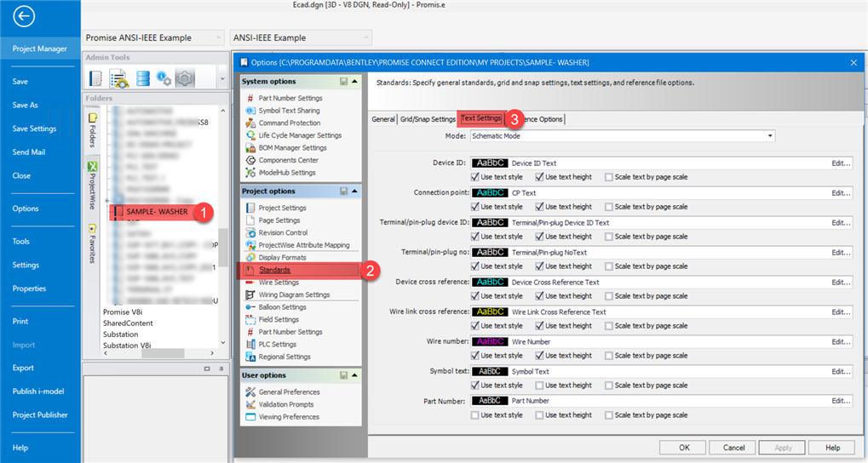Toggle Device cross reference Use text style
This screenshot has height=463, width=868.
475,296
